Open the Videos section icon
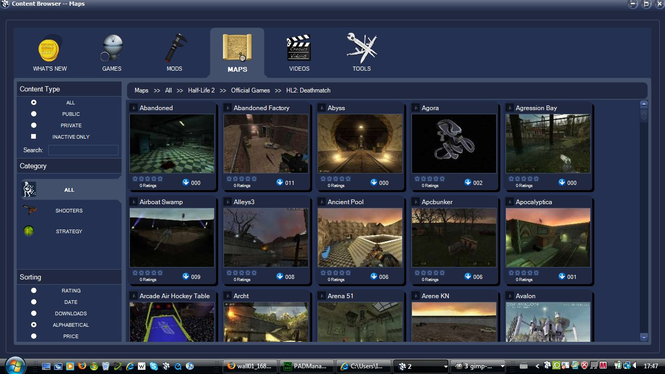Screen dimensions: 665x374 [299, 47]
